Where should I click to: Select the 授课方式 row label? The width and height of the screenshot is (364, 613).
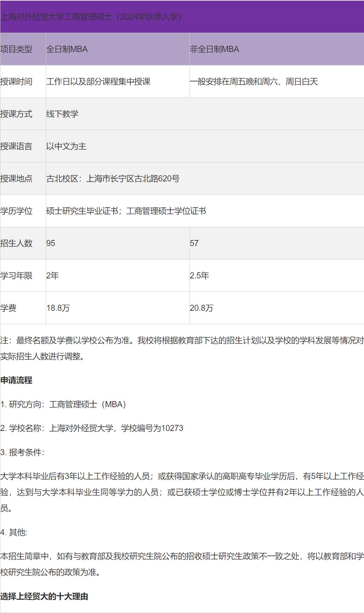click(x=23, y=114)
